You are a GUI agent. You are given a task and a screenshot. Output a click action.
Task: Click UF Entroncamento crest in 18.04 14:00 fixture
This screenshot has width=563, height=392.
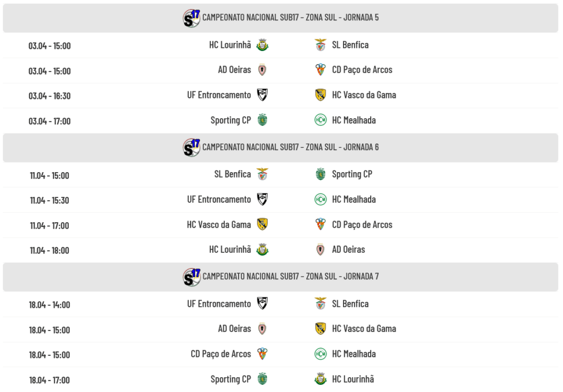click(262, 303)
